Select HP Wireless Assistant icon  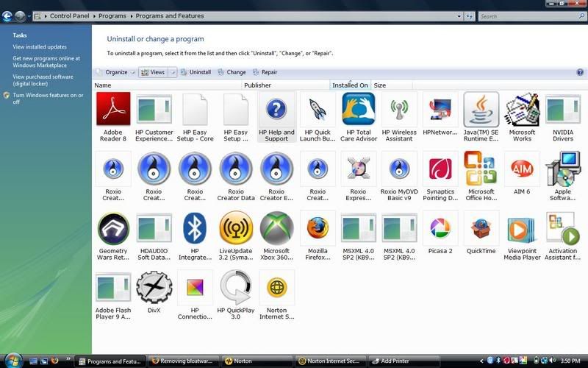click(x=399, y=109)
